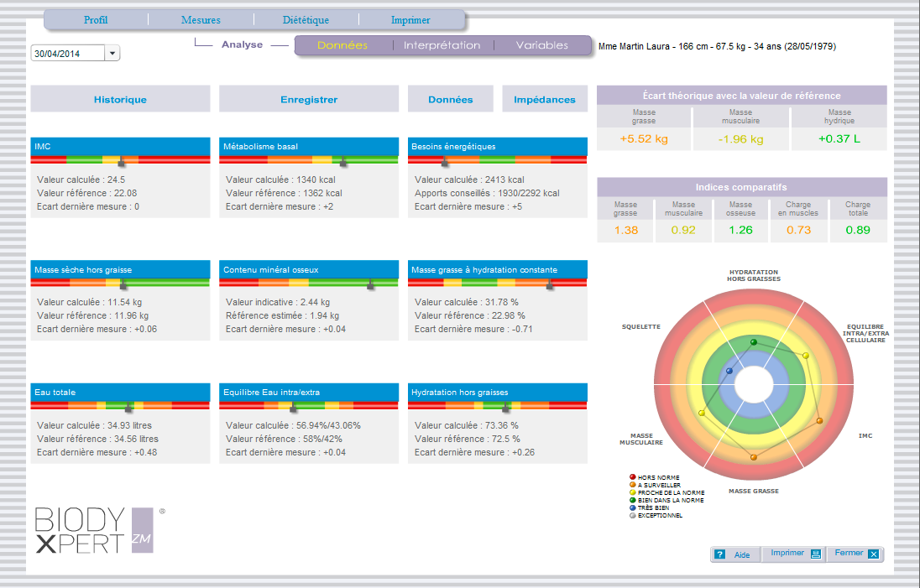Click the Enregistrer button

click(309, 99)
